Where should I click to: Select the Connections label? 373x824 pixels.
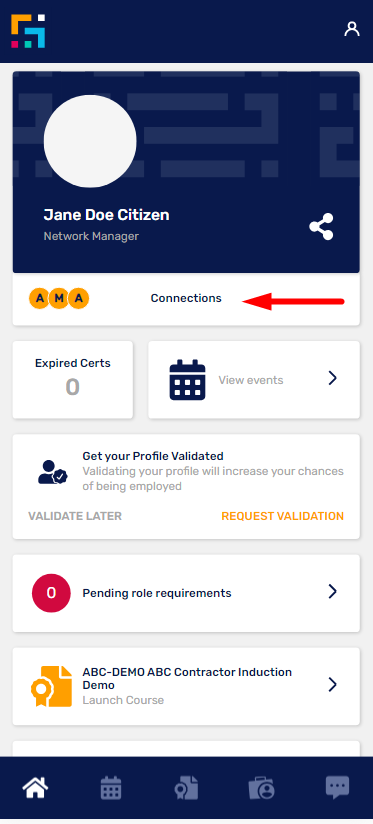(186, 298)
